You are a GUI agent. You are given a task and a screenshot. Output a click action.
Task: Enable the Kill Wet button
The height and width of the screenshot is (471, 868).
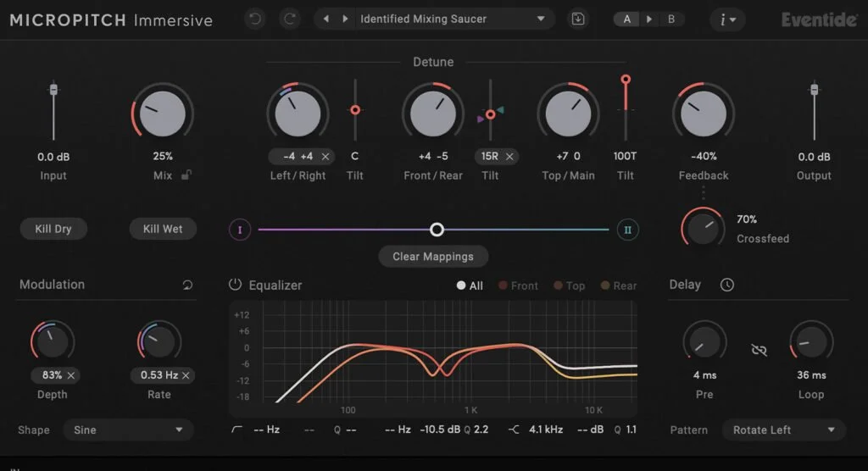tap(163, 229)
